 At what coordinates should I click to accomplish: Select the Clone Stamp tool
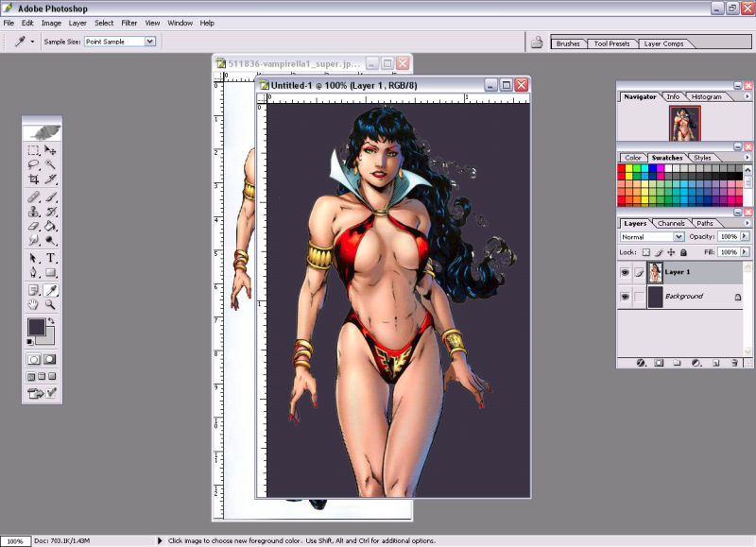(33, 211)
